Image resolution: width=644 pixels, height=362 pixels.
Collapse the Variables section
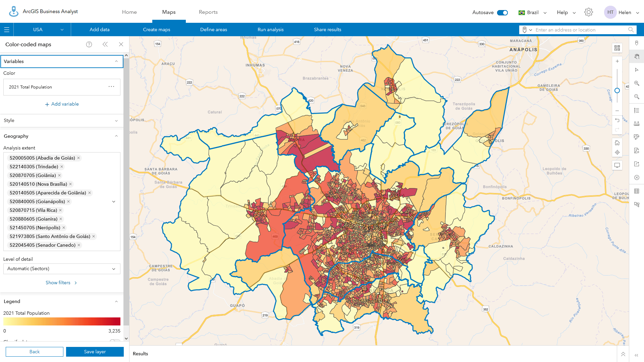pyautogui.click(x=116, y=61)
